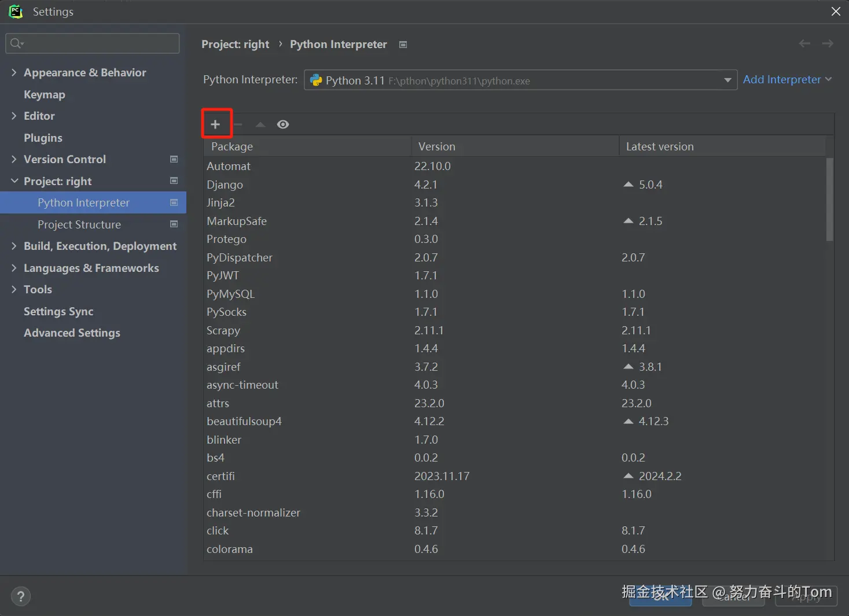Select the Protego package row

[x=515, y=239]
